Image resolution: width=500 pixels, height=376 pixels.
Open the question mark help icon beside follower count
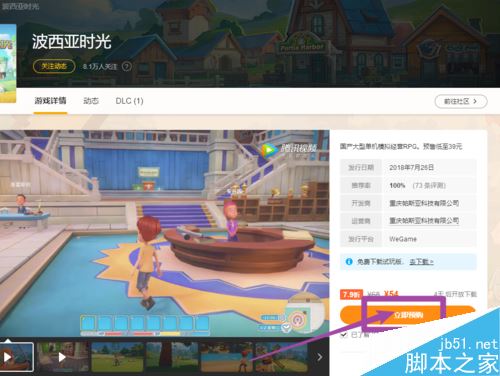tap(127, 66)
